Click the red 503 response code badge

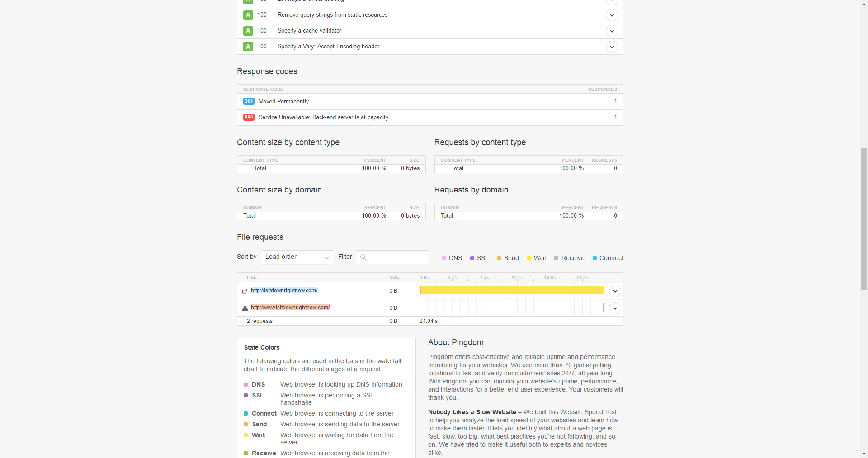(x=249, y=117)
